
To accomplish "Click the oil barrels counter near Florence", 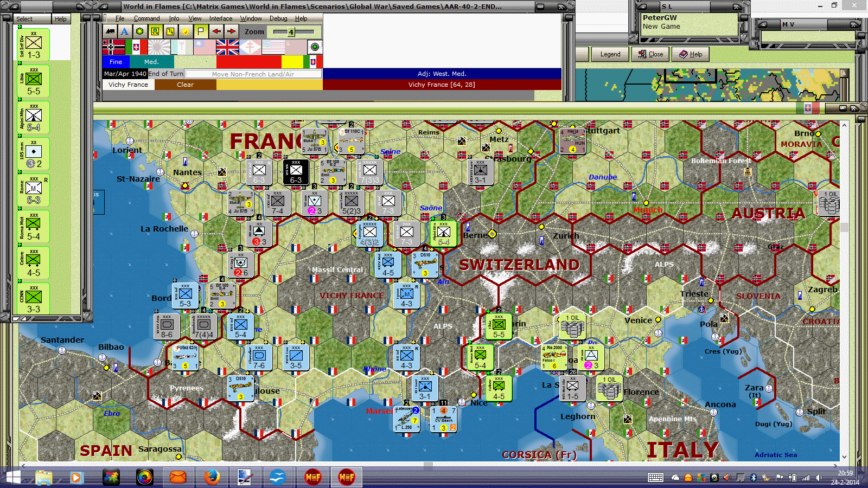I will coord(609,388).
